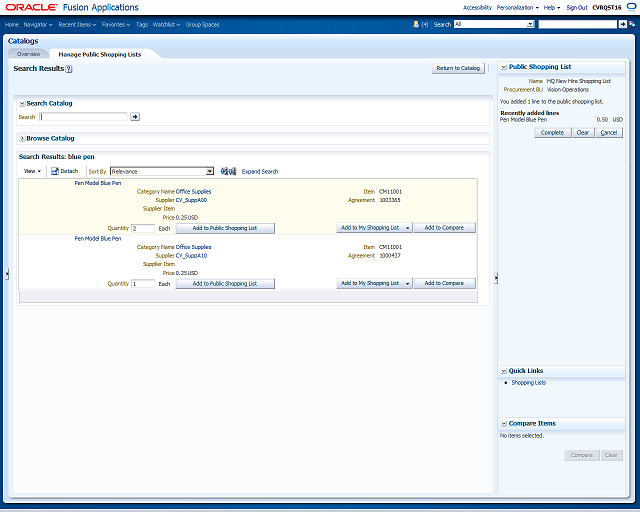Click the global search go arrow
The height and width of the screenshot is (512, 640).
click(x=622, y=24)
